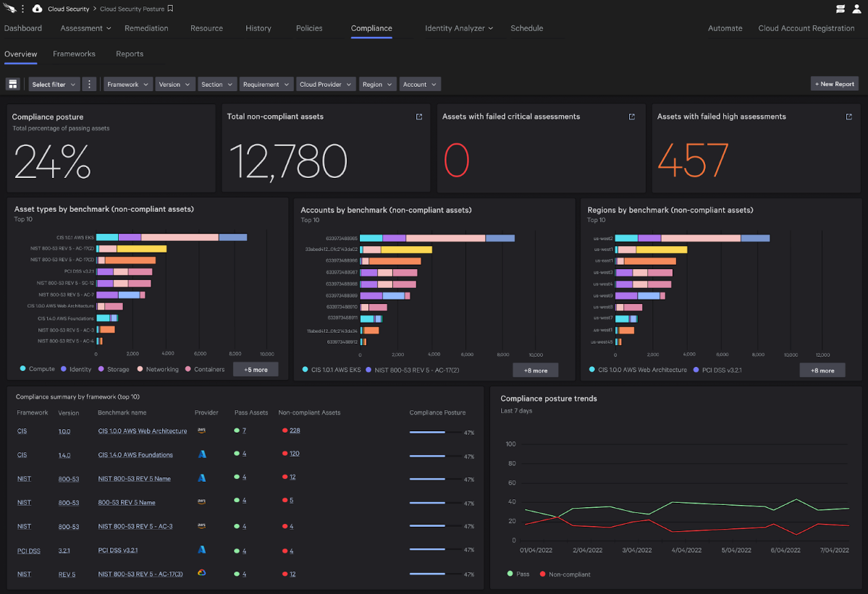
Task: Expand the Framework filter dropdown
Action: point(127,84)
